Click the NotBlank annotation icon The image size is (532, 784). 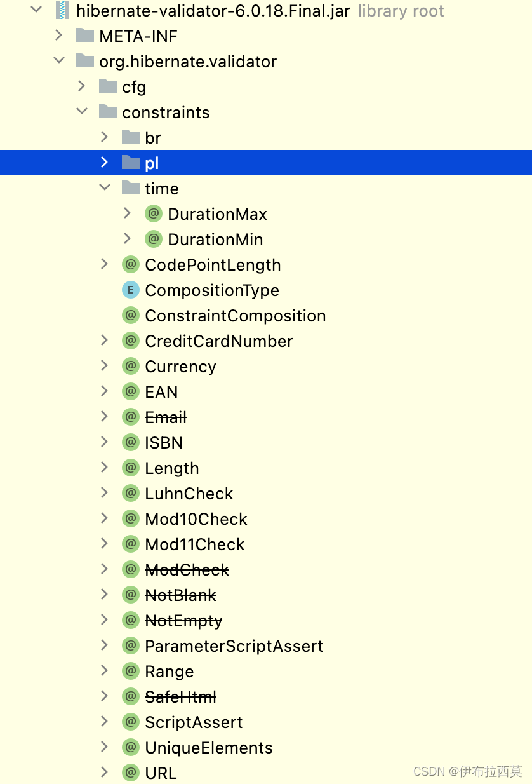[x=131, y=595]
